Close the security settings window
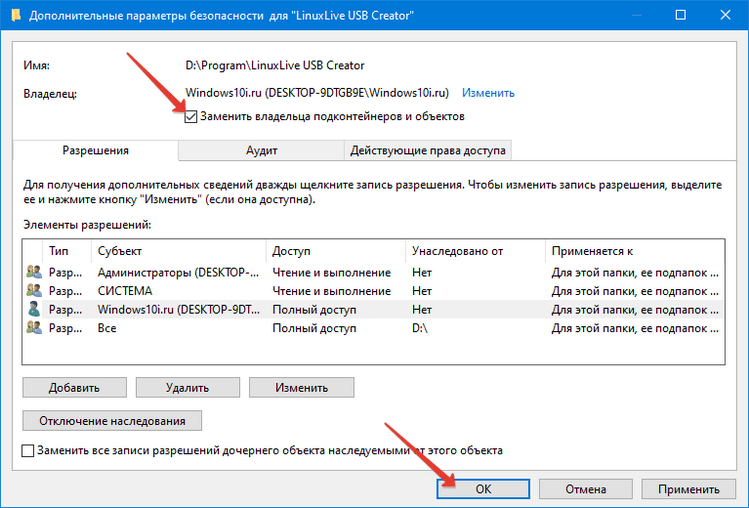749x508 pixels. 725,15
